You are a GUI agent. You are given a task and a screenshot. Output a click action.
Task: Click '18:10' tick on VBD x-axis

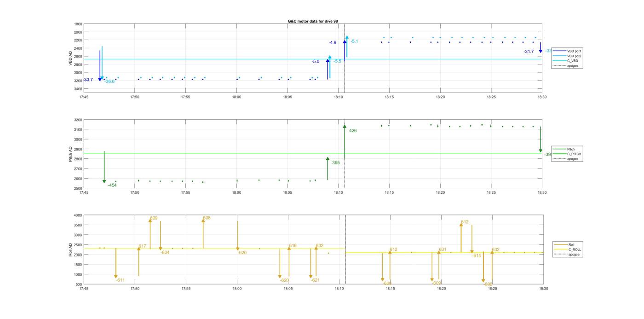tap(339, 97)
